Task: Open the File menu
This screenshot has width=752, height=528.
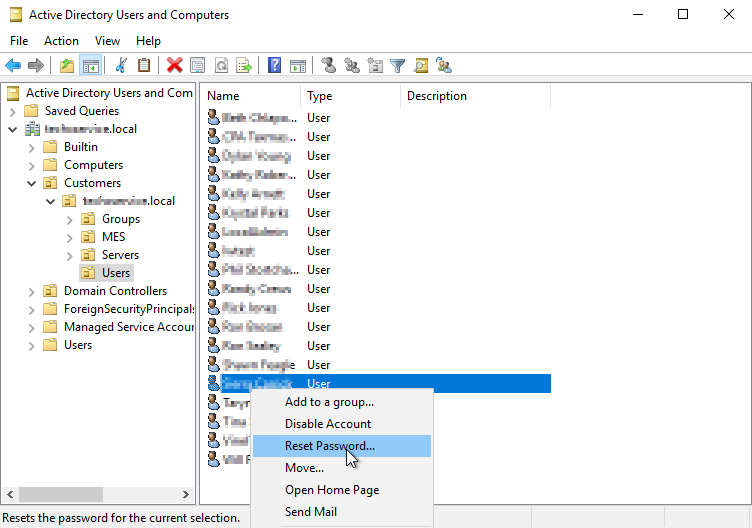Action: (x=19, y=41)
